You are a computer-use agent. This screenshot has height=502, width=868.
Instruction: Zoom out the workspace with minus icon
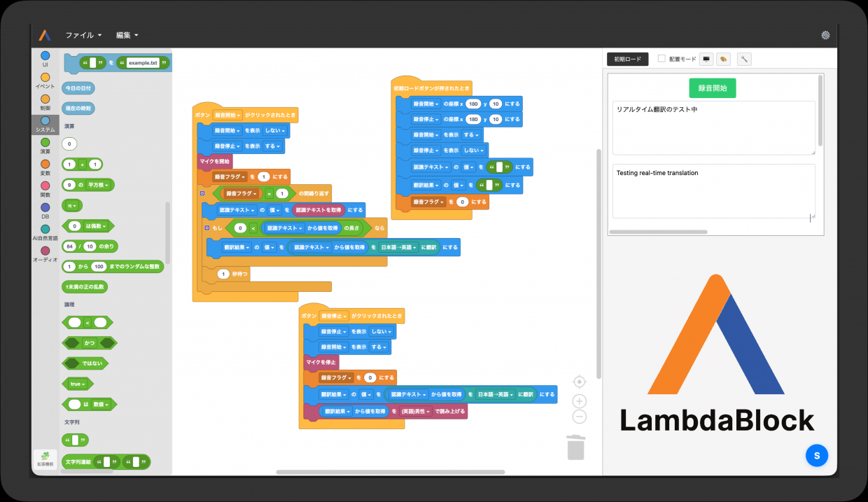(x=579, y=417)
